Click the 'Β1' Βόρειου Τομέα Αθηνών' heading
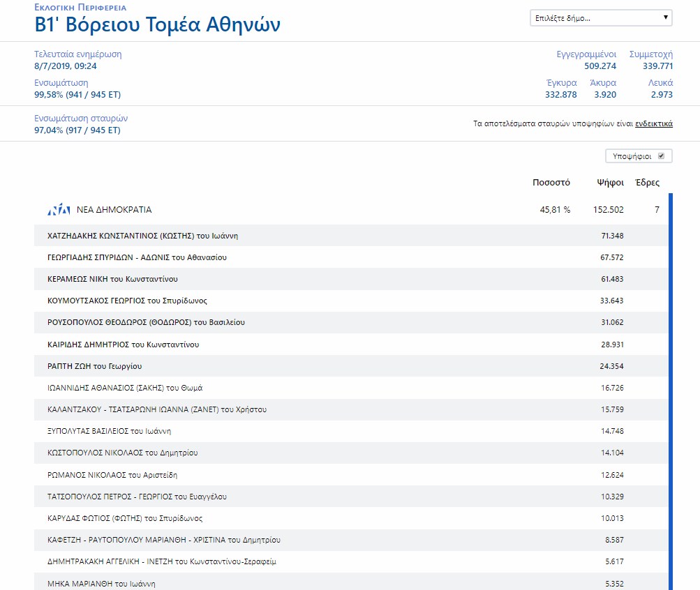The height and width of the screenshot is (590, 700). point(158,25)
